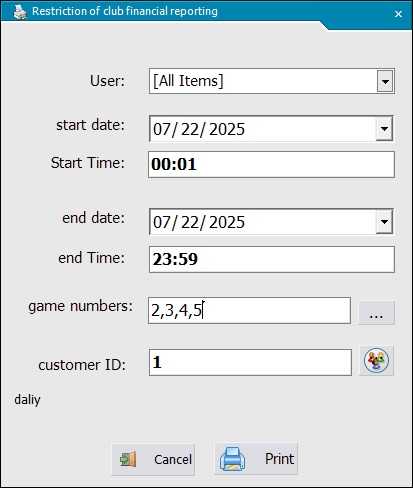Click the printer icon in title bar
The image size is (413, 488).
20,11
